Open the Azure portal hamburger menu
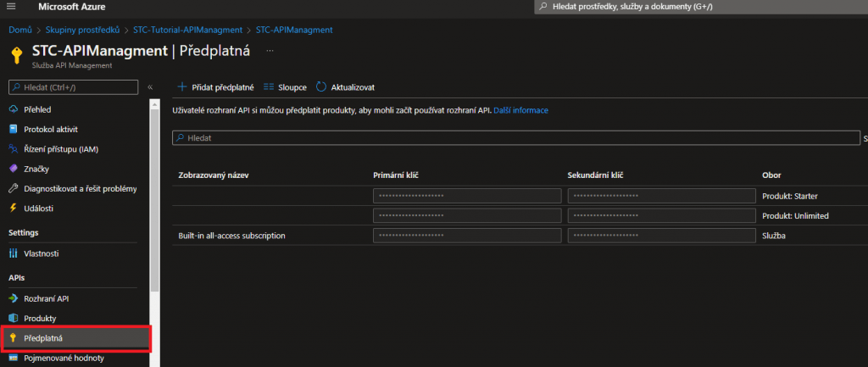The height and width of the screenshot is (367, 868). [12, 7]
